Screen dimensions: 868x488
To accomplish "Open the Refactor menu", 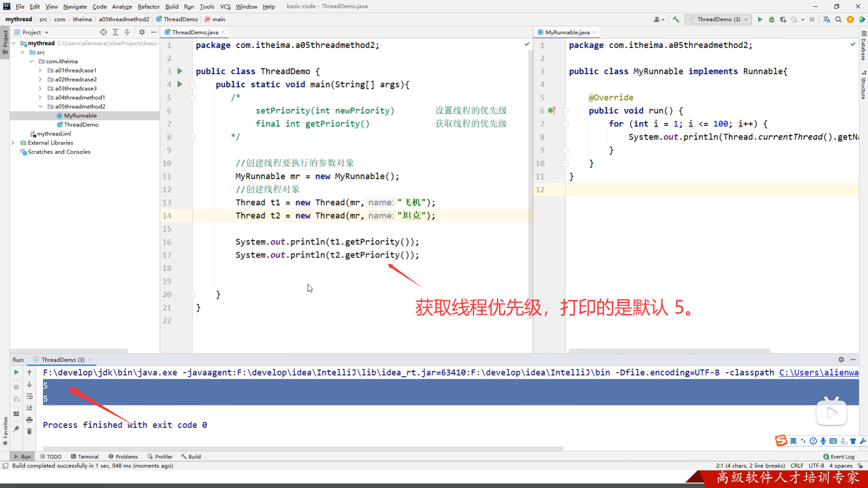I will pos(149,6).
